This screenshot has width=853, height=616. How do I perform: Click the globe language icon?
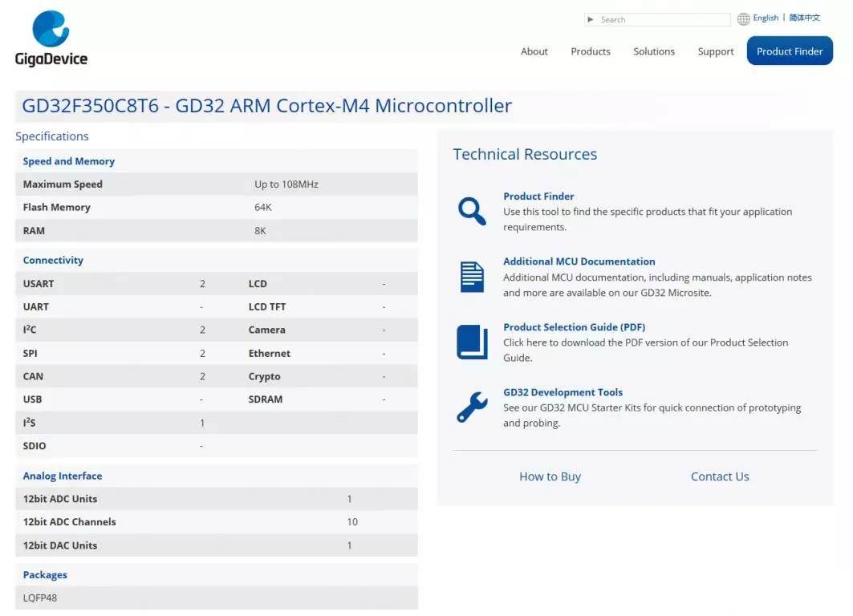[743, 19]
